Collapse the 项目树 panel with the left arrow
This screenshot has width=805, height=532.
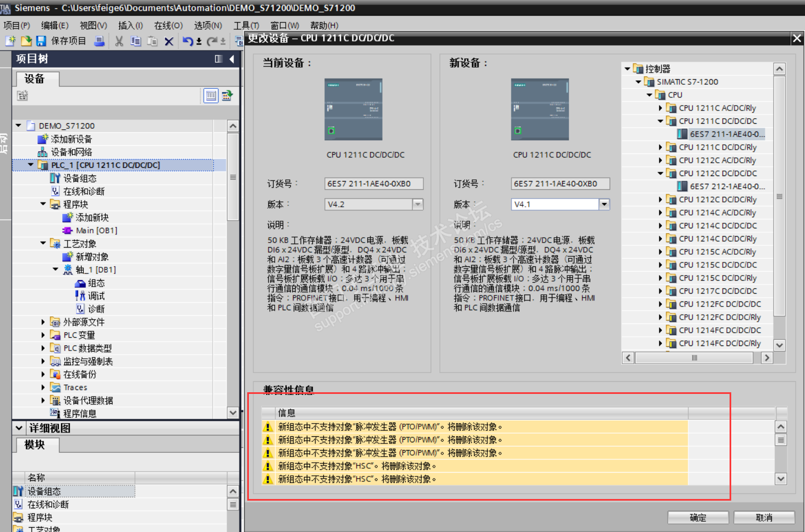pyautogui.click(x=232, y=59)
